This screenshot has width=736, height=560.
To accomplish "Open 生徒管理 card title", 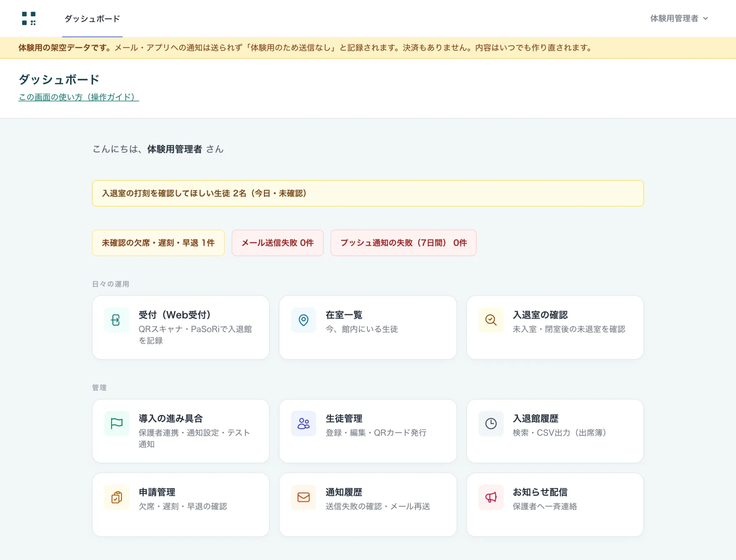I will tap(344, 418).
